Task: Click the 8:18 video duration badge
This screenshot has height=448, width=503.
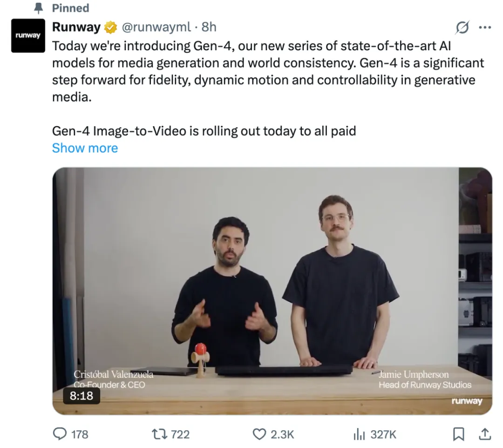Action: click(82, 396)
